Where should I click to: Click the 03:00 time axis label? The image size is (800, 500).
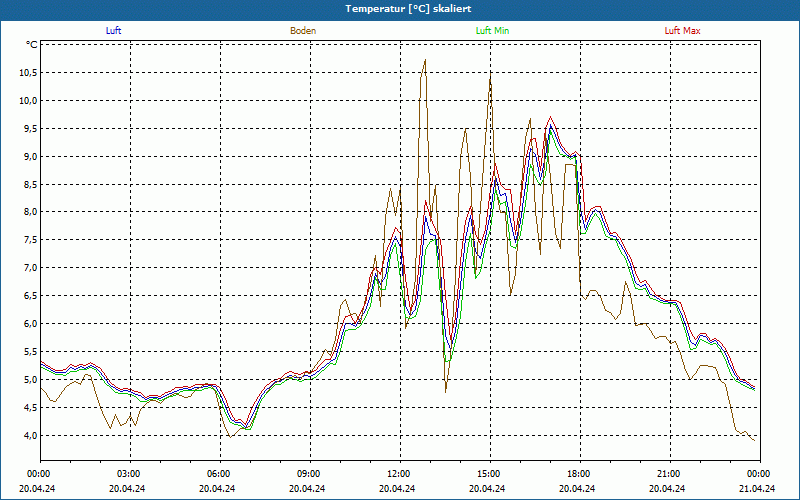coord(130,474)
